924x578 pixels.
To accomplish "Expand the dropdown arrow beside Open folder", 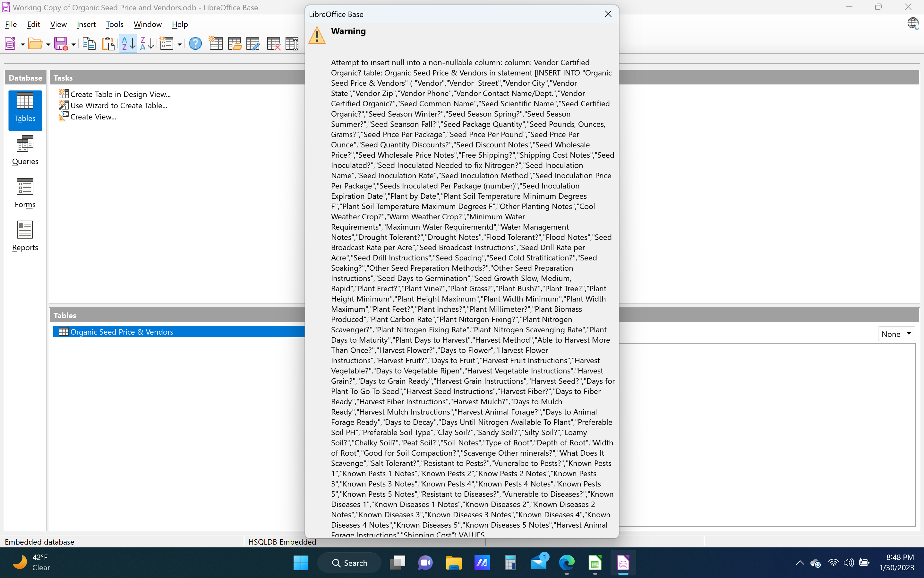I will (48, 44).
